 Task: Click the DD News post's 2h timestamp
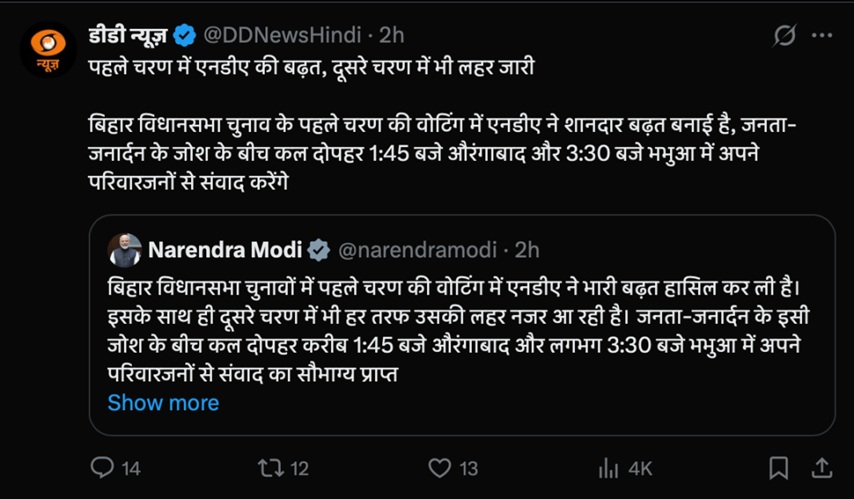[x=390, y=35]
